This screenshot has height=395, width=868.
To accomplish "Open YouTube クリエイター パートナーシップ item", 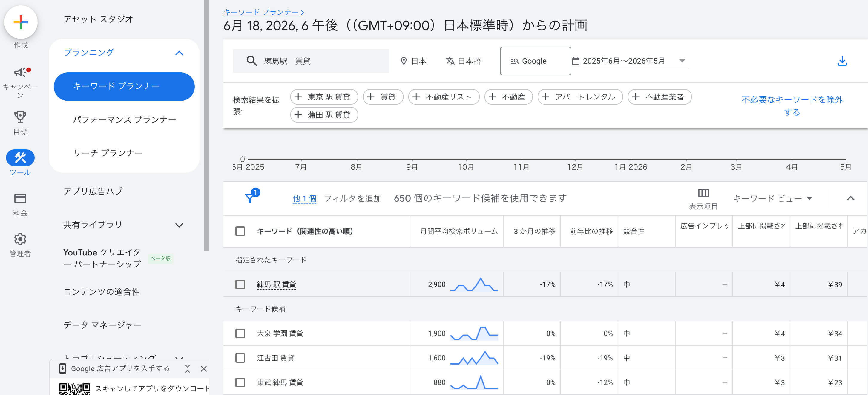I will [x=102, y=258].
